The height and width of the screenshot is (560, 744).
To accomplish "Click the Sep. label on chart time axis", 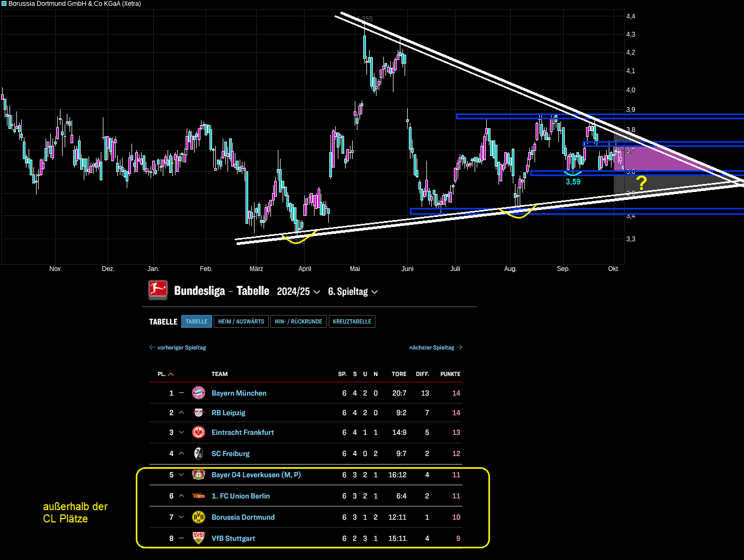I will coord(563,269).
